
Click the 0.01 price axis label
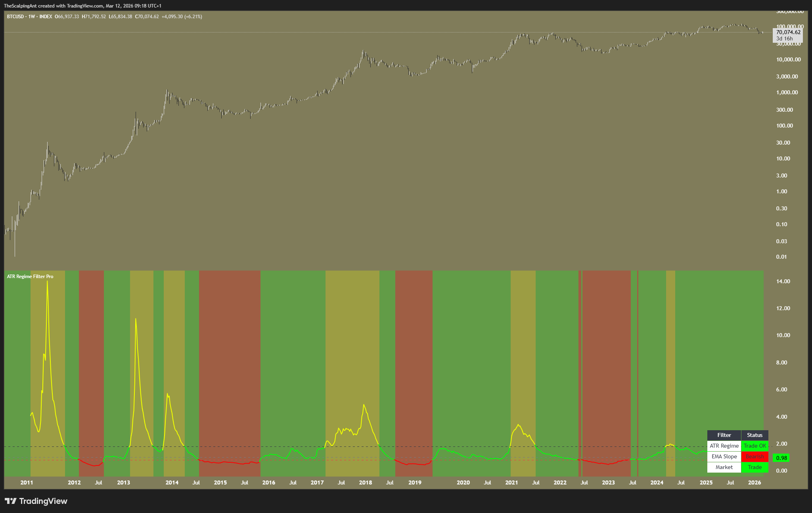coord(781,257)
